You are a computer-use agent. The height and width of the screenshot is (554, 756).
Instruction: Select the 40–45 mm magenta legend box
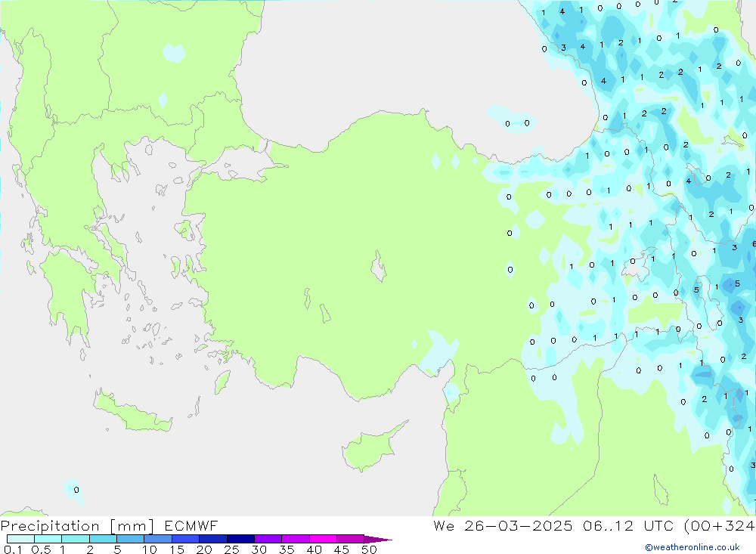coord(323,539)
